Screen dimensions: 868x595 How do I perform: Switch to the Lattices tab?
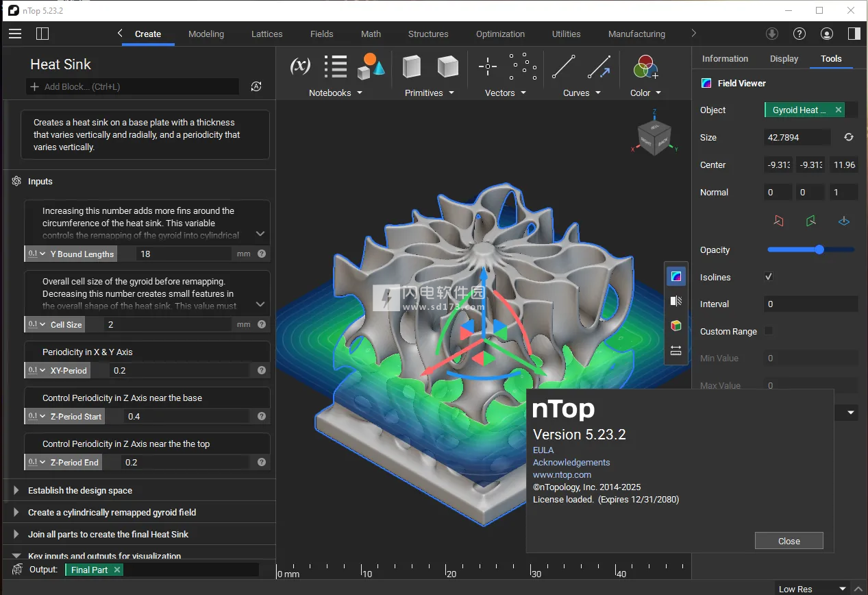click(x=267, y=34)
